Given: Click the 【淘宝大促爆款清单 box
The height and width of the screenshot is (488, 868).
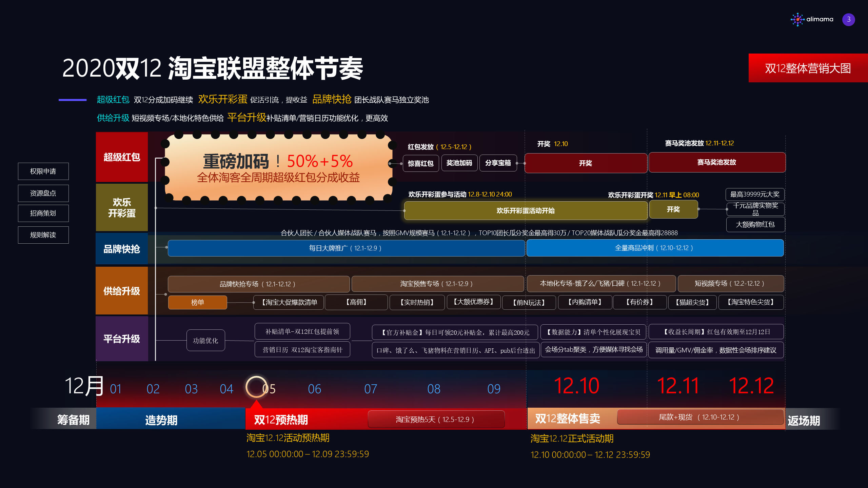Looking at the screenshot, I should (x=289, y=302).
